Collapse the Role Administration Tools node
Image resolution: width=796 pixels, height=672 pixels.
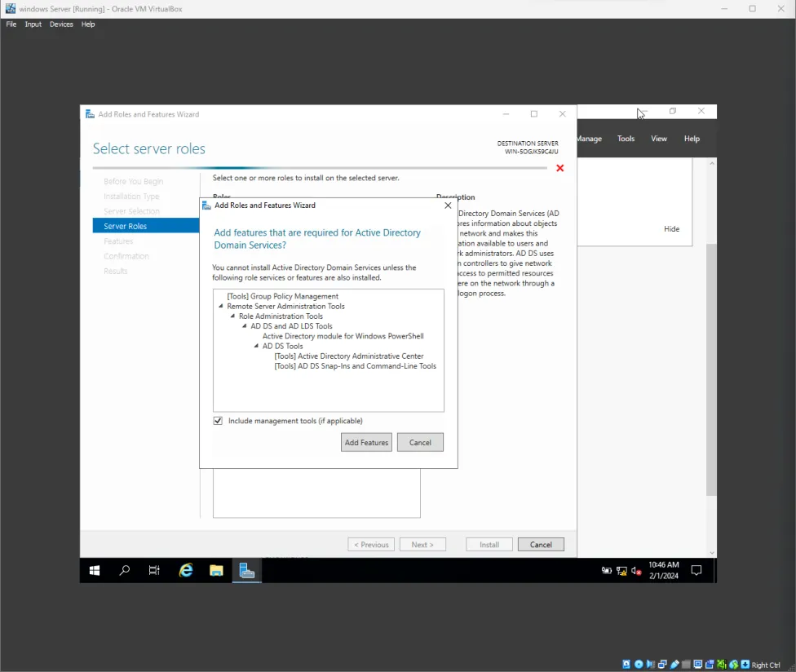point(233,316)
